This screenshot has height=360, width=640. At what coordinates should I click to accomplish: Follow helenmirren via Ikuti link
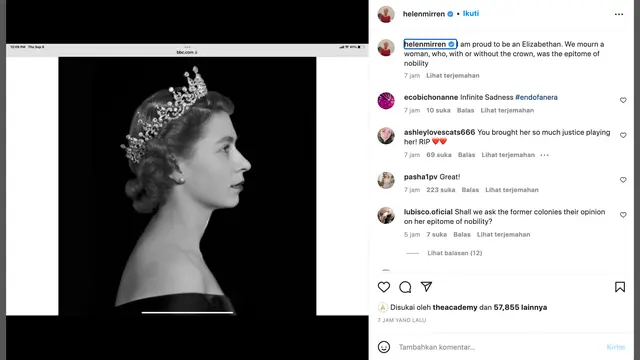(x=471, y=13)
